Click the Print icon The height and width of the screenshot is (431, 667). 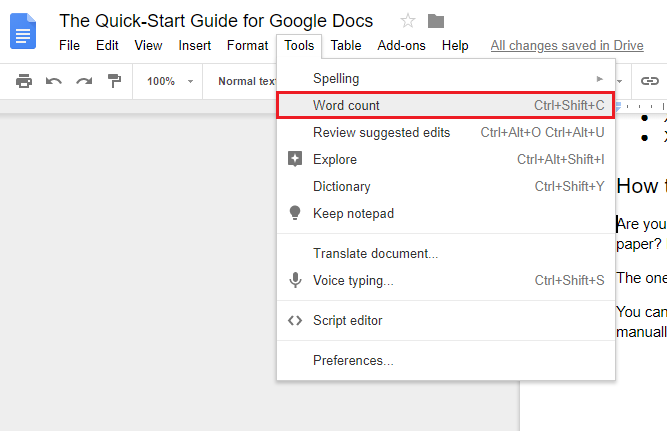tap(24, 81)
